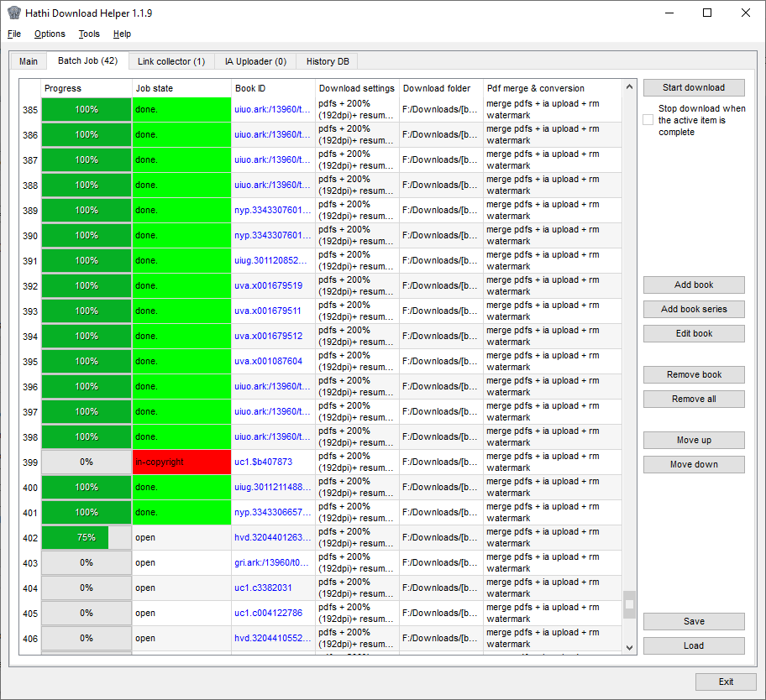Screen dimensions: 766x700
Task: Open the IA Uploader (0) tab
Action: 255,61
